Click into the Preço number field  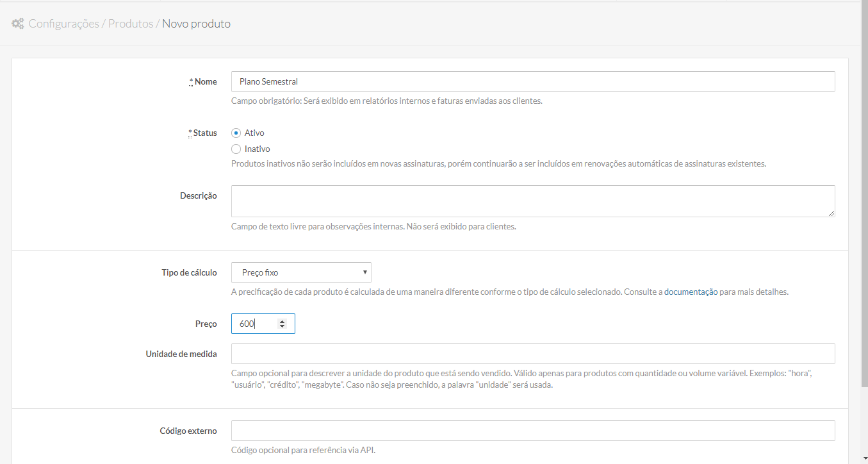point(253,324)
